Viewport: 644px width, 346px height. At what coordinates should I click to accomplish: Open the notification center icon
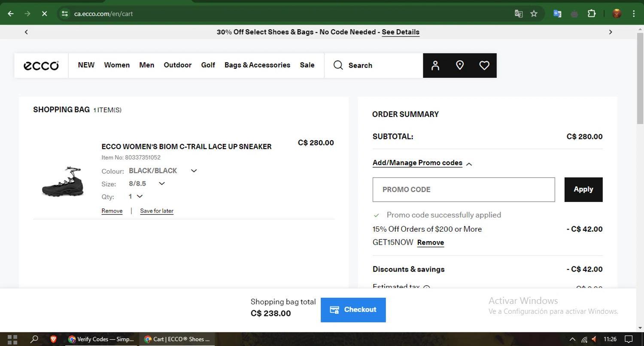tap(629, 339)
